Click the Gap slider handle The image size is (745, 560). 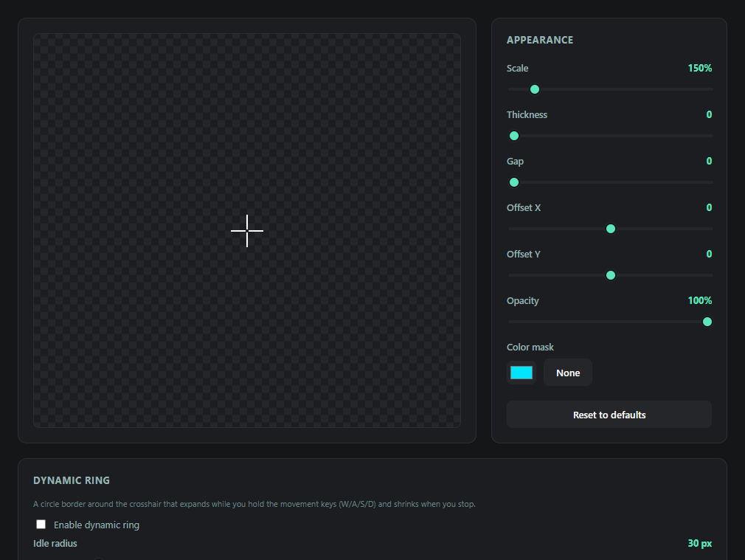(514, 182)
